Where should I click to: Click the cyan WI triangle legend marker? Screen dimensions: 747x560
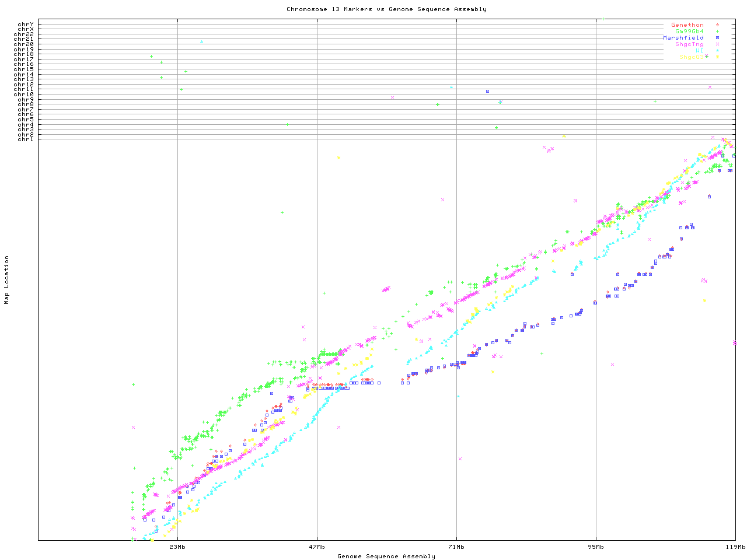(717, 51)
